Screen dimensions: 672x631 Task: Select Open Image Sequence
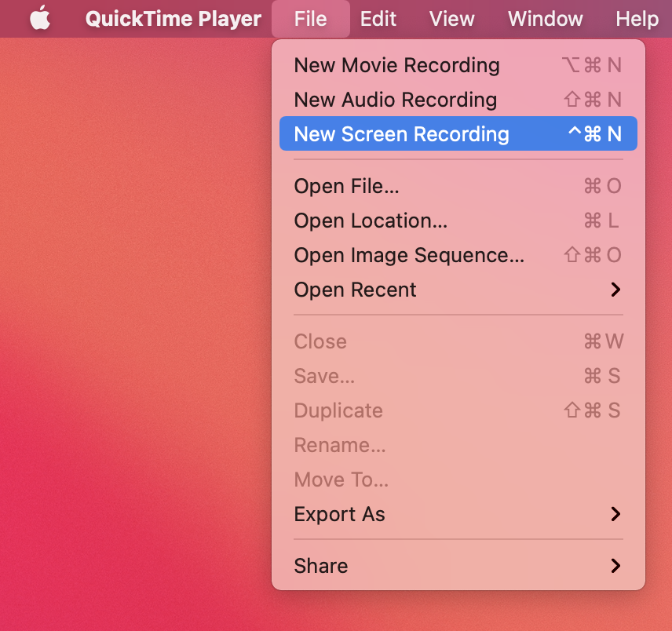pyautogui.click(x=408, y=255)
